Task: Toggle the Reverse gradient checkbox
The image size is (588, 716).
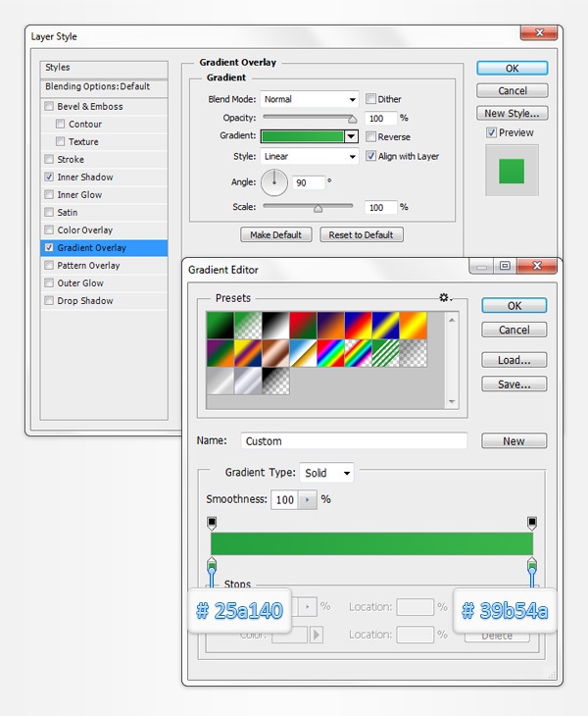Action: click(x=371, y=137)
